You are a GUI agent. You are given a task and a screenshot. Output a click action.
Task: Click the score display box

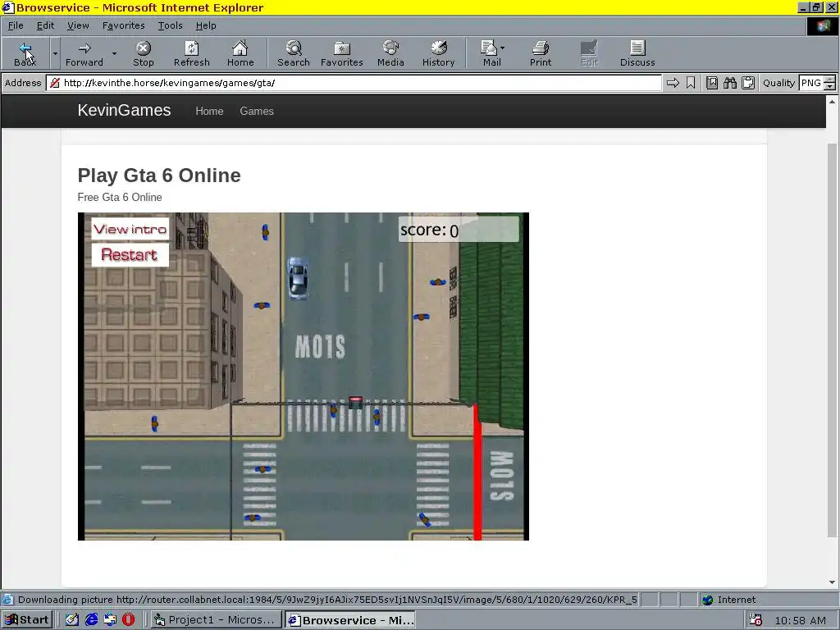point(459,230)
